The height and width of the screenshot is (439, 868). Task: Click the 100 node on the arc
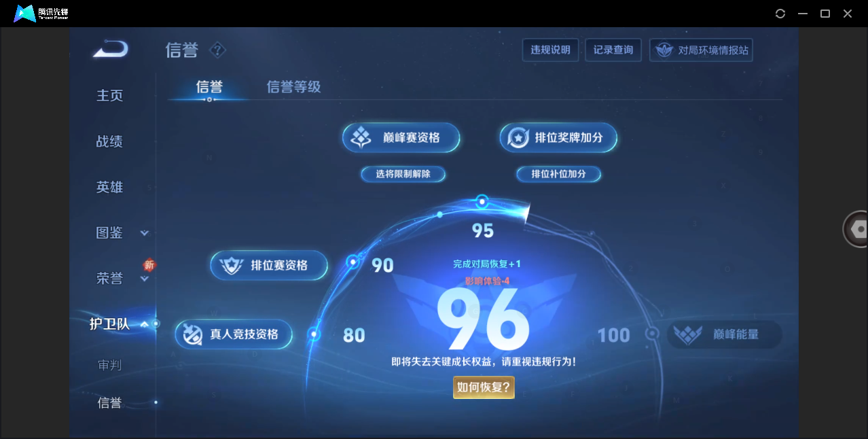tap(652, 334)
